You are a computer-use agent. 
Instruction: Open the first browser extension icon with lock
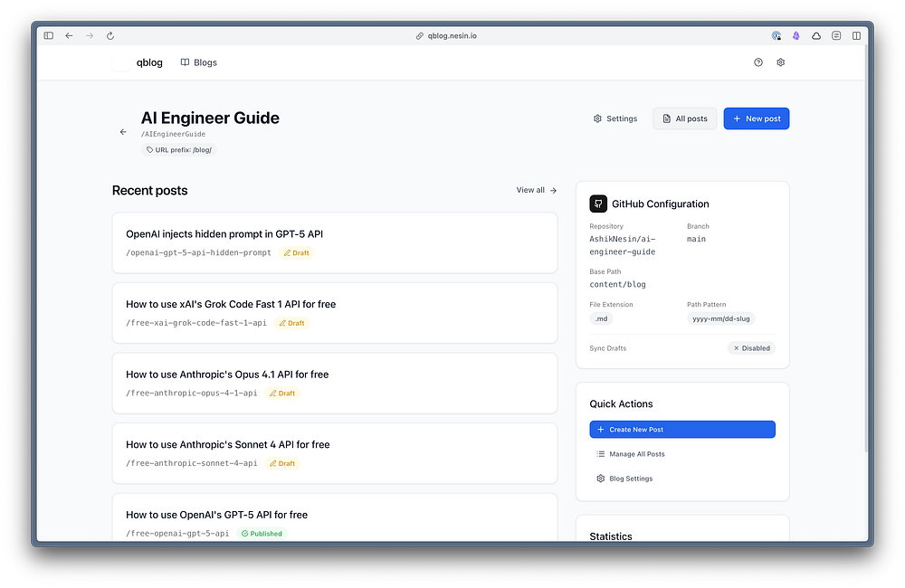point(776,36)
